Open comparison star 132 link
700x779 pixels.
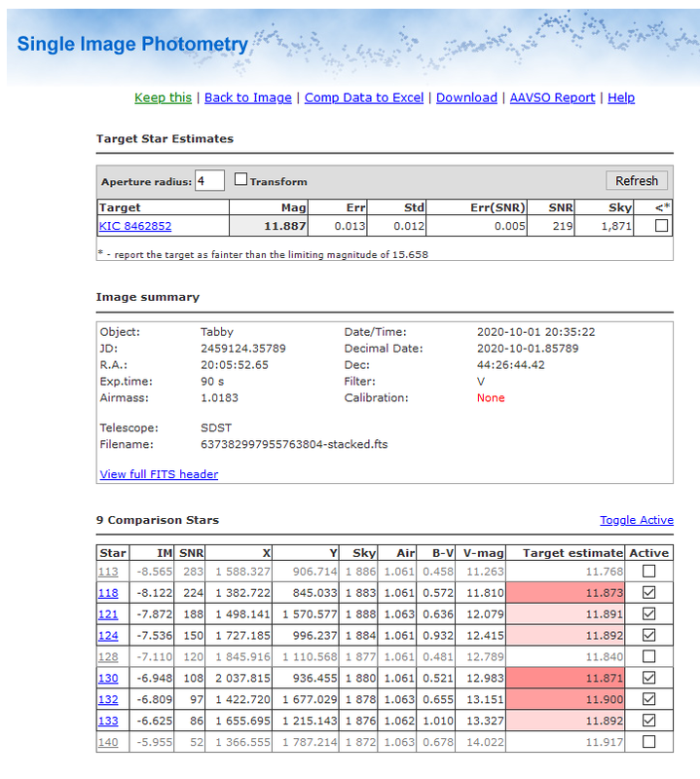click(108, 700)
